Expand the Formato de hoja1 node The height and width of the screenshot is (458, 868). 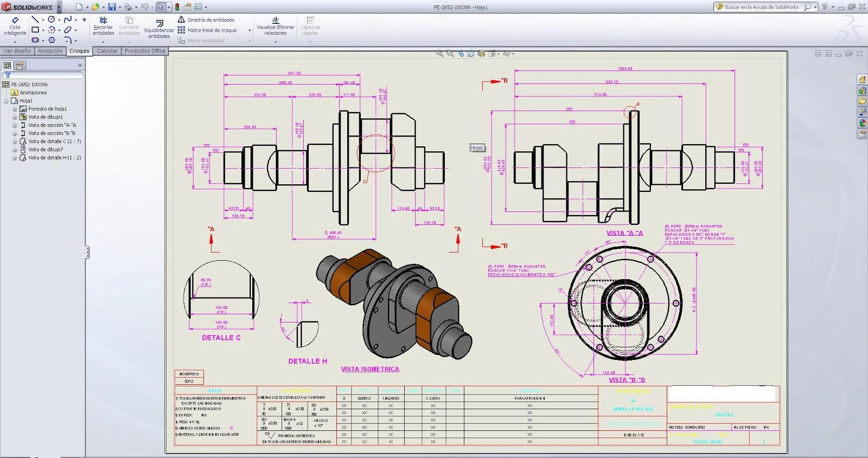coord(15,109)
